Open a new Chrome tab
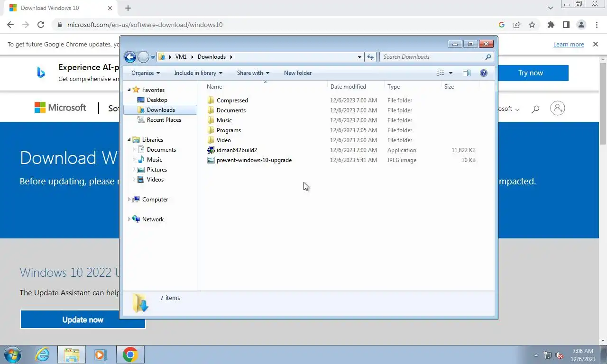This screenshot has width=607, height=364. [x=128, y=8]
